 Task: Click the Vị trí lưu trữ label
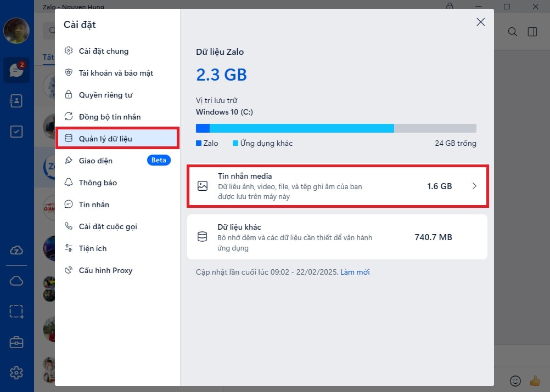pos(216,100)
